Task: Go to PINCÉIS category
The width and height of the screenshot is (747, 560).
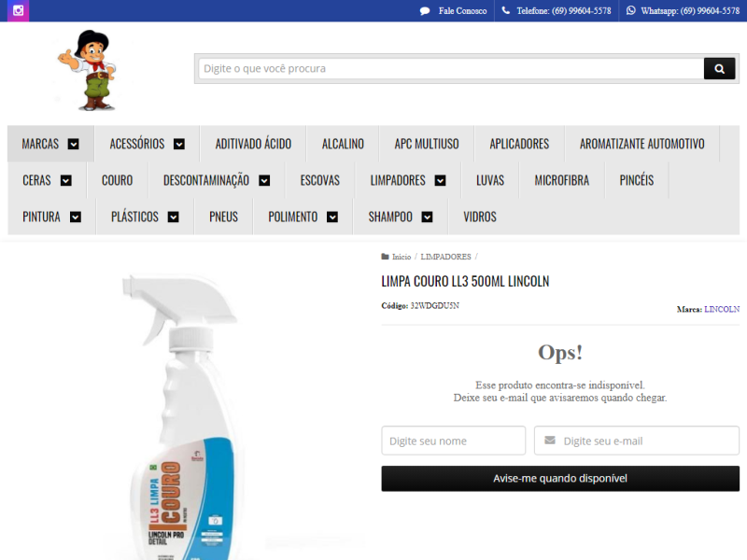Action: 637,180
